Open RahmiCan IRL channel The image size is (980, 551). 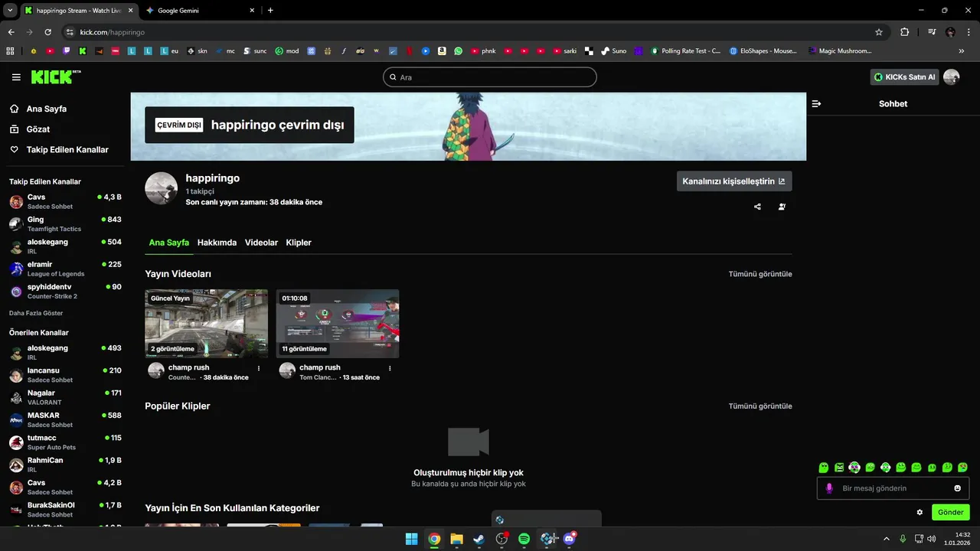[x=65, y=465]
